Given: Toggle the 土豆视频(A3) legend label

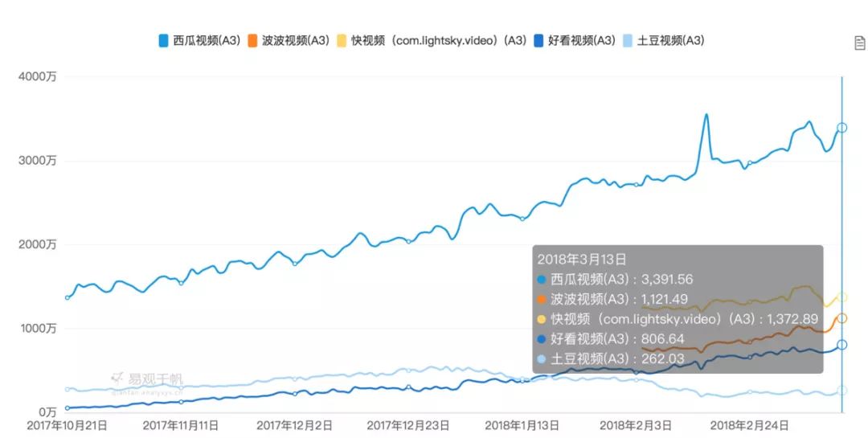Looking at the screenshot, I should pyautogui.click(x=670, y=40).
